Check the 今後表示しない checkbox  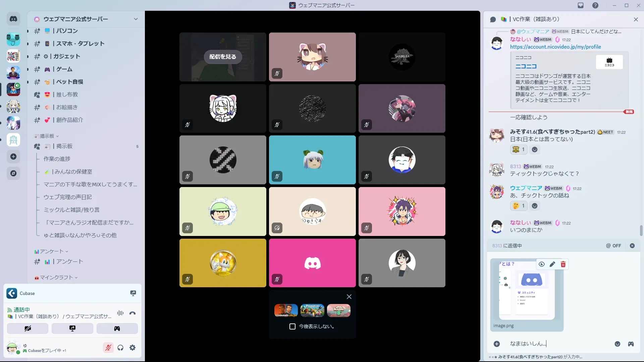(x=292, y=326)
